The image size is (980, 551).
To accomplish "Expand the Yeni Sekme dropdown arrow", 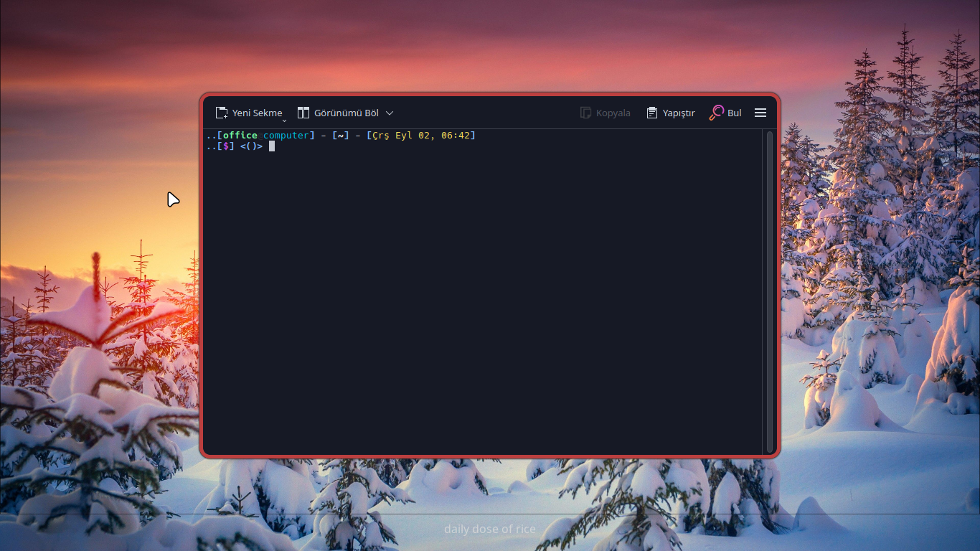I will tap(284, 119).
